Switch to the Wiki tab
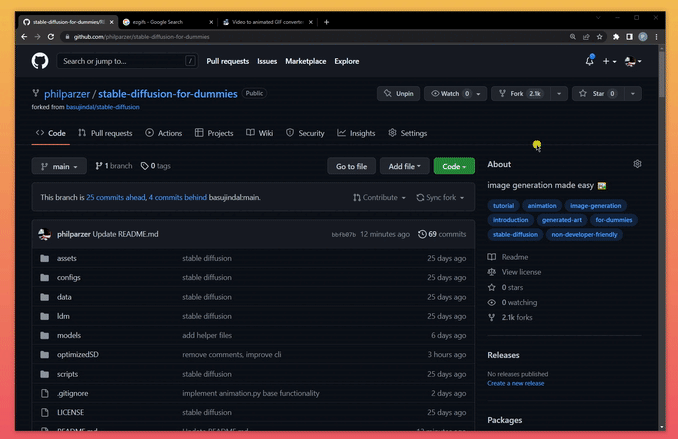 (259, 133)
